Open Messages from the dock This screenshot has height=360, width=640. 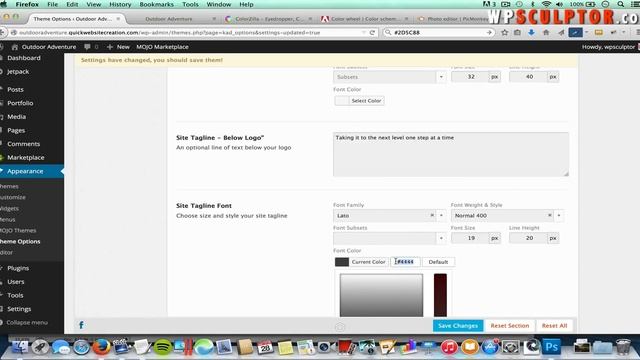(60, 347)
